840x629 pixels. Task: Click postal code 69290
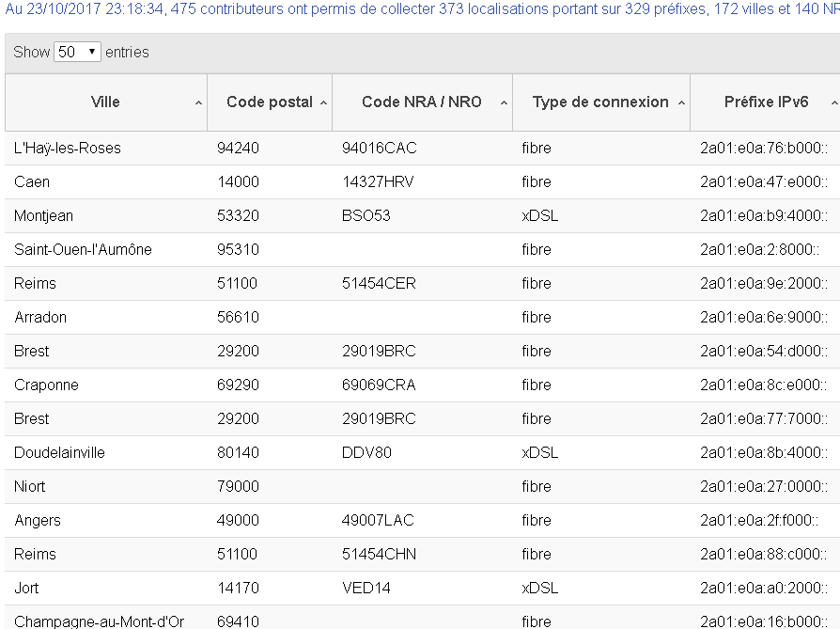238,385
